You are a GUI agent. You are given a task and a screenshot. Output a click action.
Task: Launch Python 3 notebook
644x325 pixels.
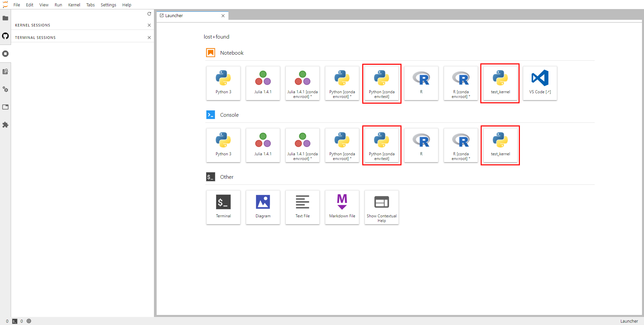coord(223,83)
